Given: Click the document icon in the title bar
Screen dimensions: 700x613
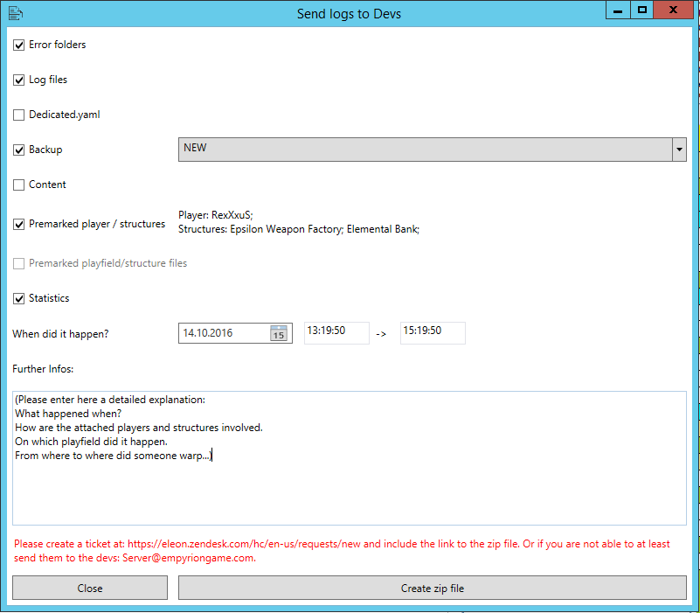Looking at the screenshot, I should click(x=16, y=13).
